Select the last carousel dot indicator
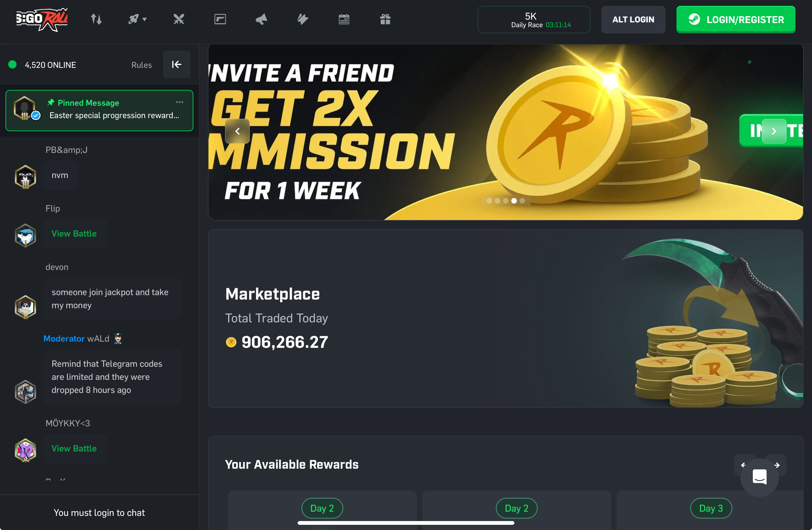 tap(522, 201)
